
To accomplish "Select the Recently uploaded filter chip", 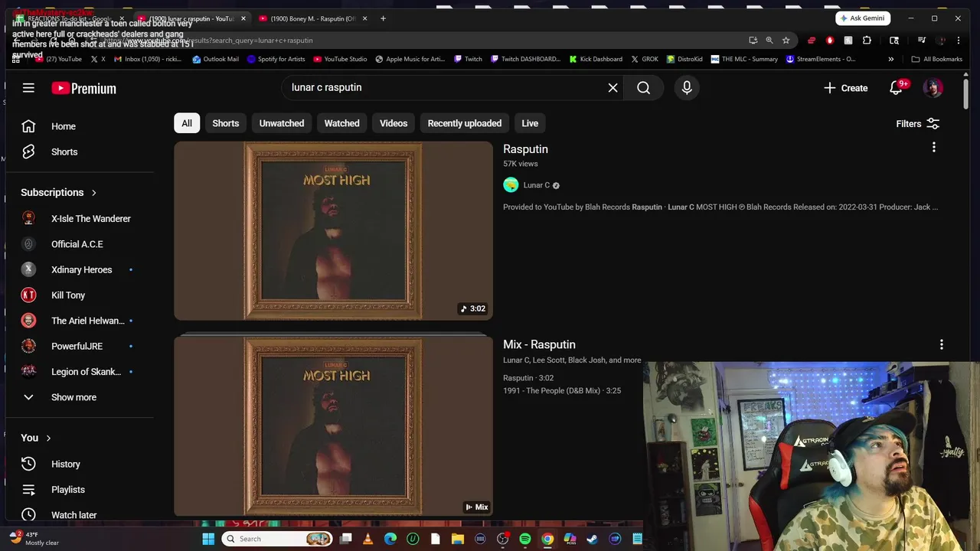I will click(x=465, y=123).
